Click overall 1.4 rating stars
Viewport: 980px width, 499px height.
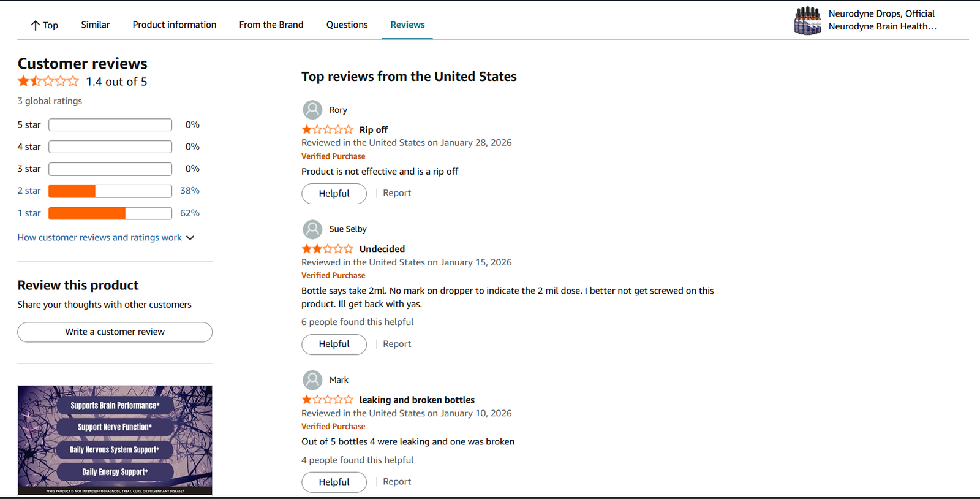point(48,81)
